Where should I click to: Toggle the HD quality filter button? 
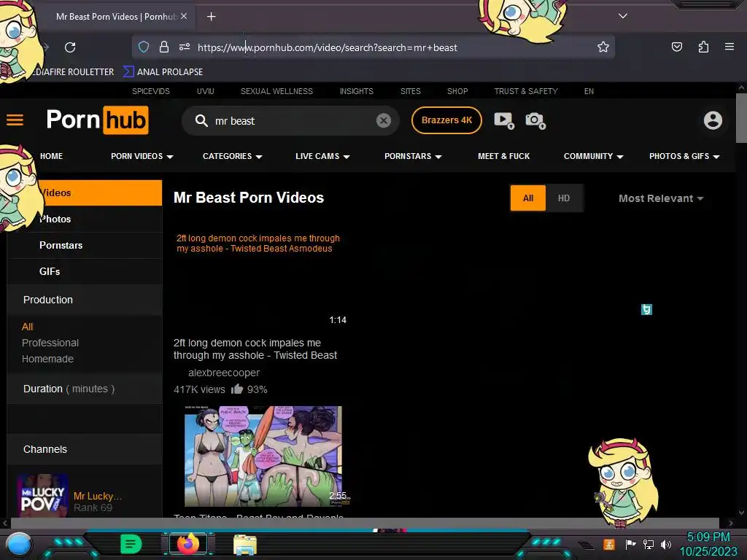pyautogui.click(x=564, y=198)
